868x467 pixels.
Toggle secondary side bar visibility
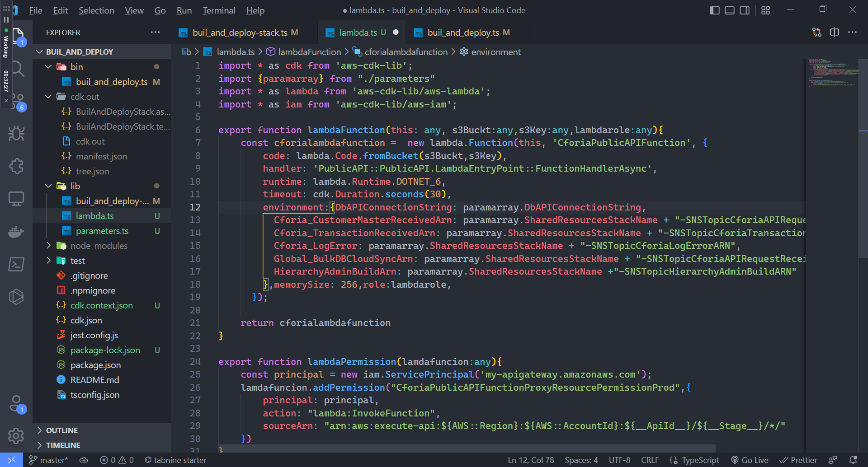pyautogui.click(x=745, y=10)
